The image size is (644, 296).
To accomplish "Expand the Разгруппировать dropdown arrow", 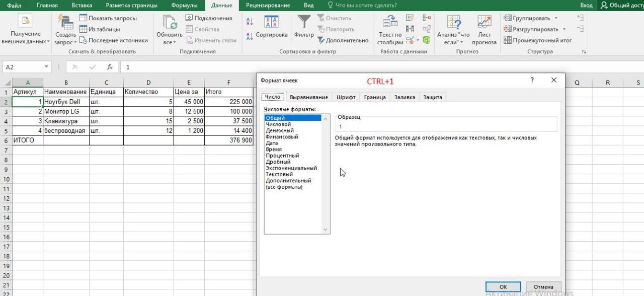I will pyautogui.click(x=564, y=29).
